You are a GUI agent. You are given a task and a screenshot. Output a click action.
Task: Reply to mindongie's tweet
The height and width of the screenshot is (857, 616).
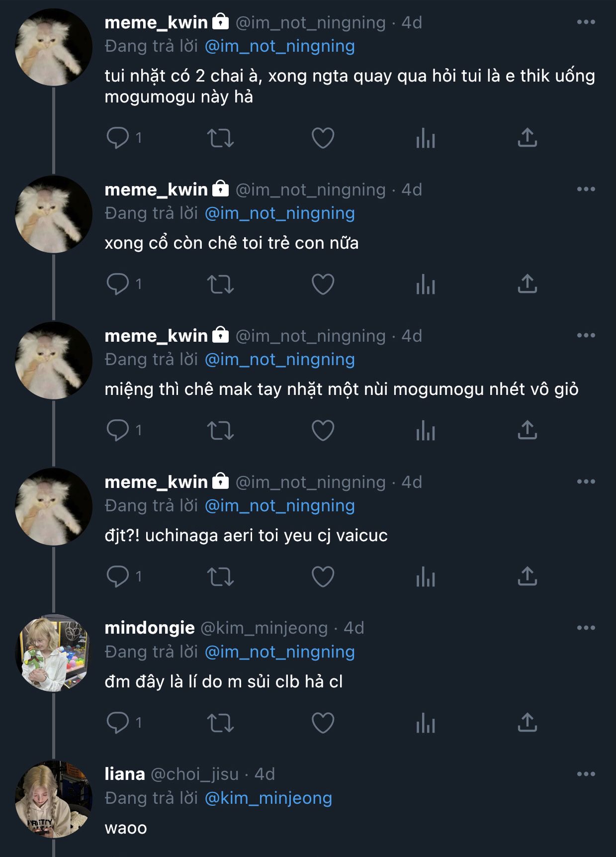pos(118,723)
